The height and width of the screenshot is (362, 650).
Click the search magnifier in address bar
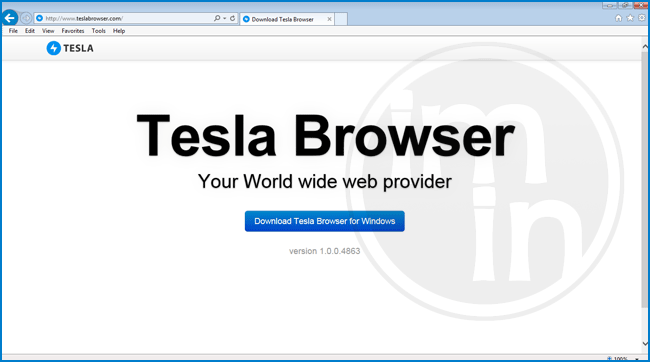pos(217,18)
